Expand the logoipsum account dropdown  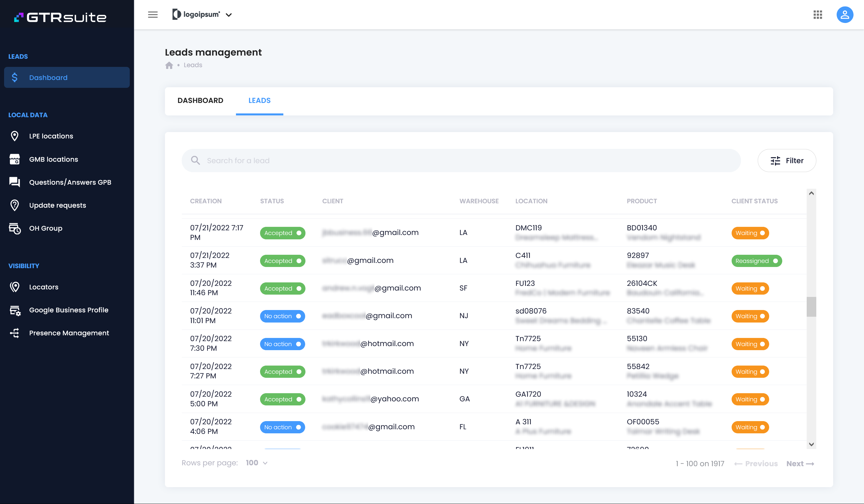(x=229, y=15)
